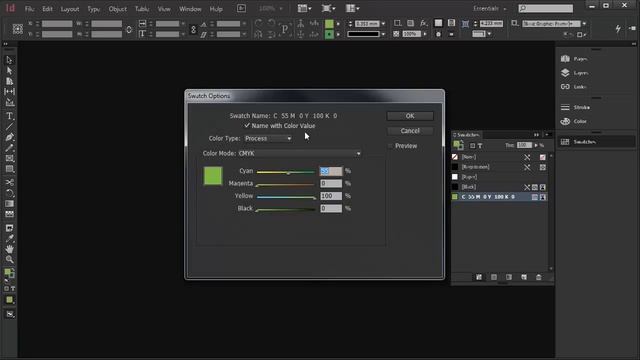The image size is (640, 360).
Task: Open the File menu
Action: click(29, 9)
